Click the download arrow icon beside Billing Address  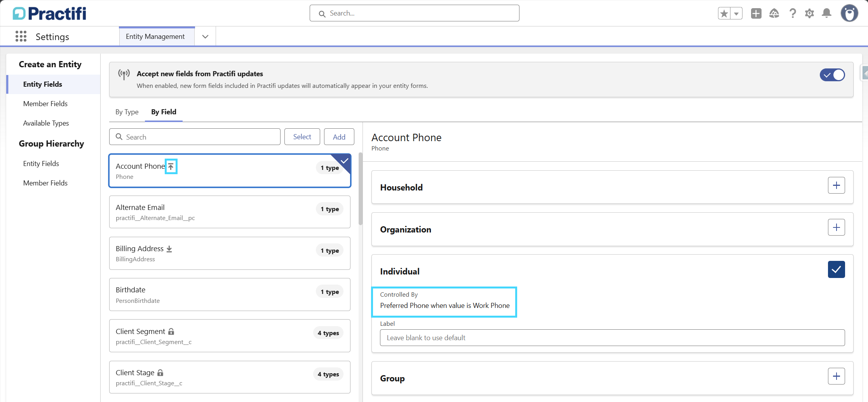click(169, 249)
